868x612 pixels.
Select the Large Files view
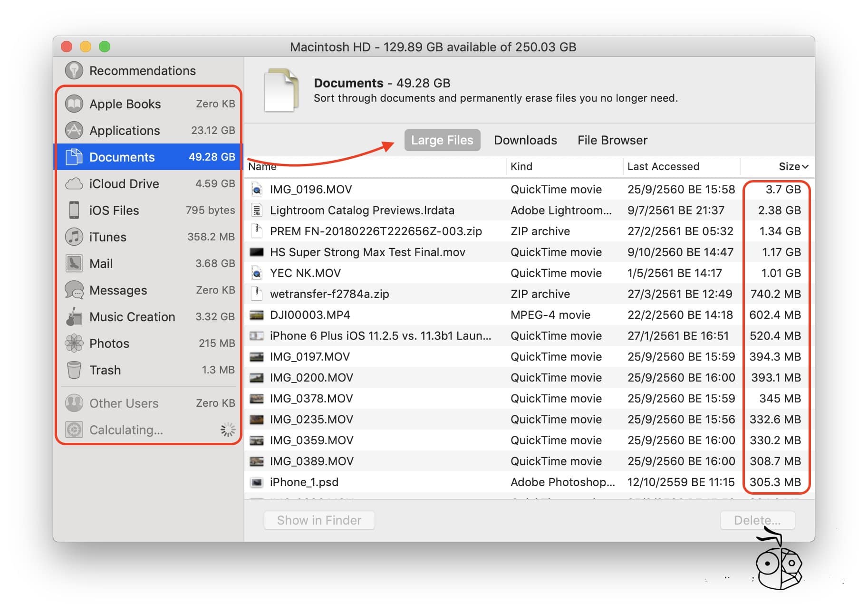442,140
